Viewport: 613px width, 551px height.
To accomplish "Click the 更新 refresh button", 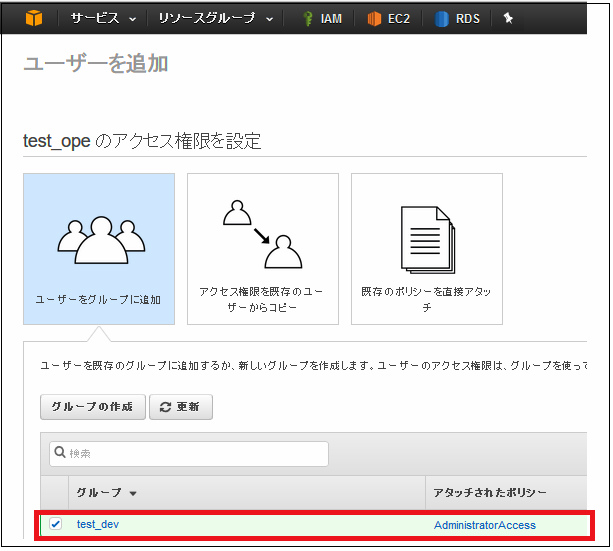I will pos(180,407).
